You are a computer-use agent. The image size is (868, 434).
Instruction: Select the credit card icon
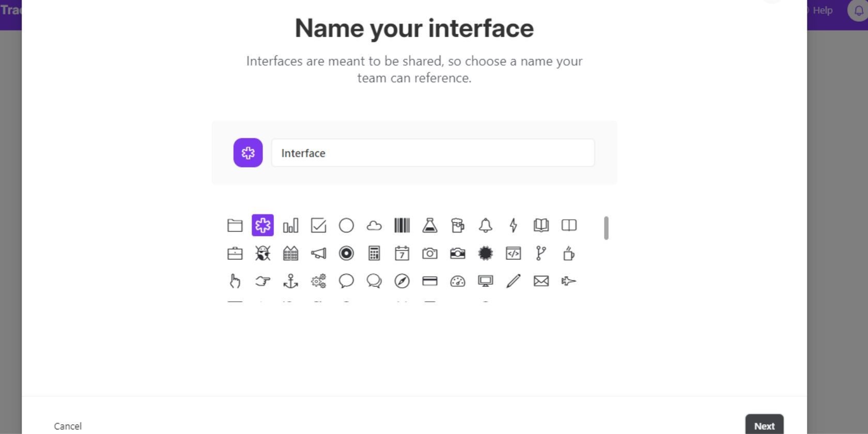coord(430,281)
